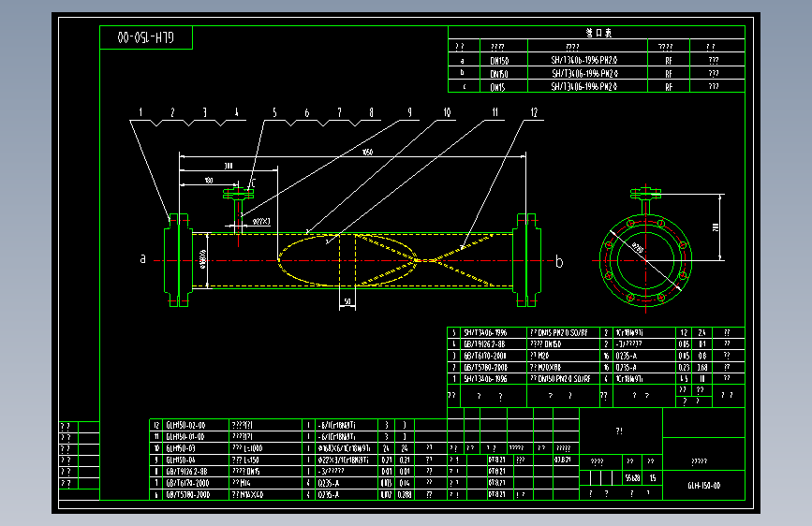Click the 50 dimension below the pipe
This screenshot has height=526, width=812.
pos(347,301)
